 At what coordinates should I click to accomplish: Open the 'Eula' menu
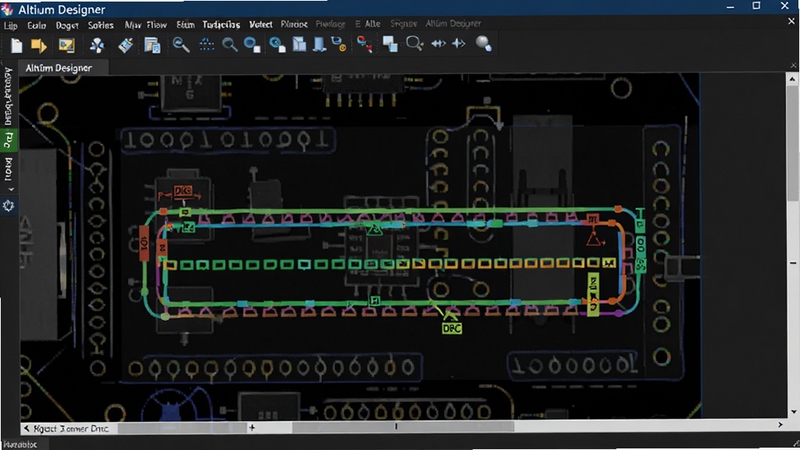(36, 25)
